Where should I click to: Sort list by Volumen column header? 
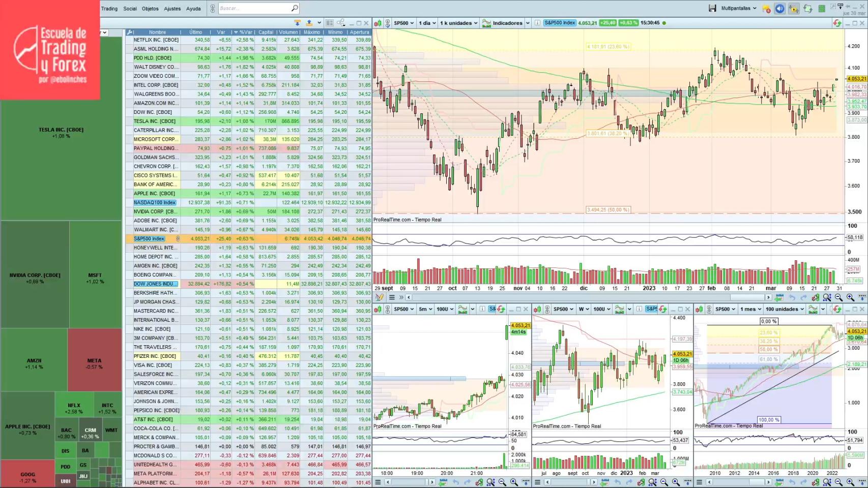[288, 32]
